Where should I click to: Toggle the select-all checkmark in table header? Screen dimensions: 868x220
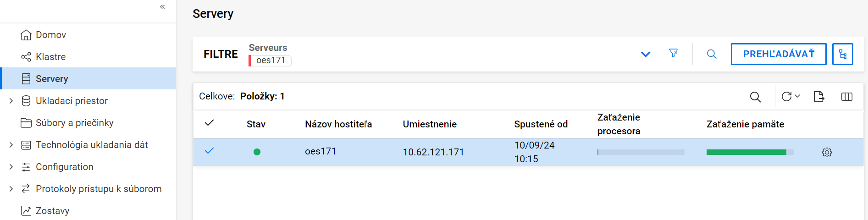point(210,123)
